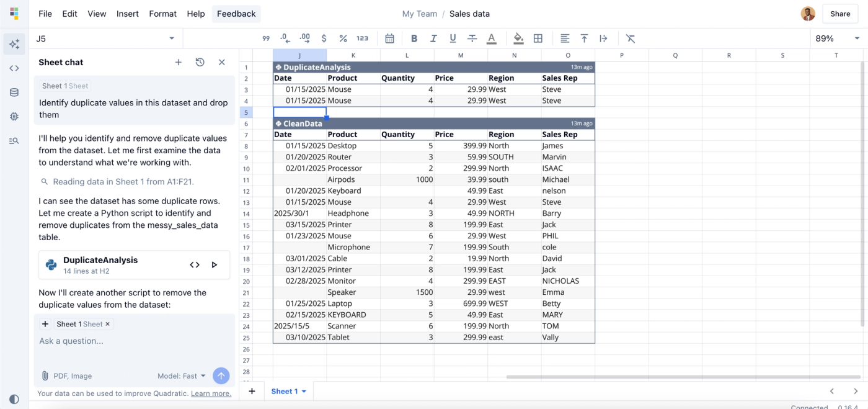Decrease decimal places
This screenshot has height=409, width=868.
pyautogui.click(x=285, y=38)
